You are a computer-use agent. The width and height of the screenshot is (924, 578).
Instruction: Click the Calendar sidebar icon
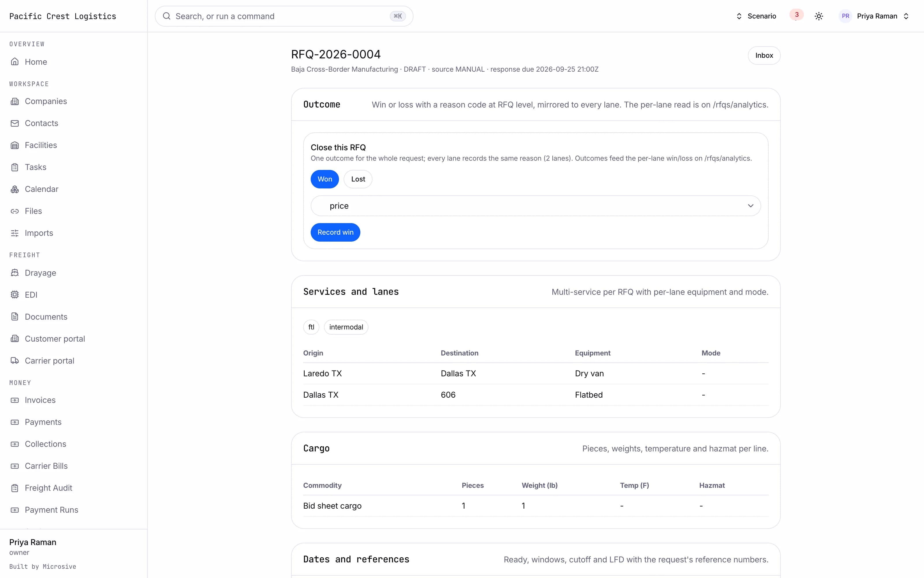tap(14, 189)
